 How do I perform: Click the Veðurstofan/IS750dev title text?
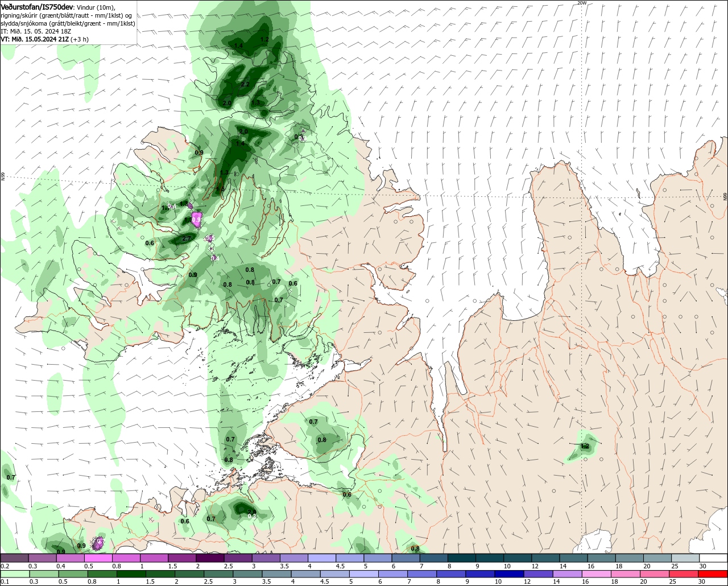coord(37,7)
